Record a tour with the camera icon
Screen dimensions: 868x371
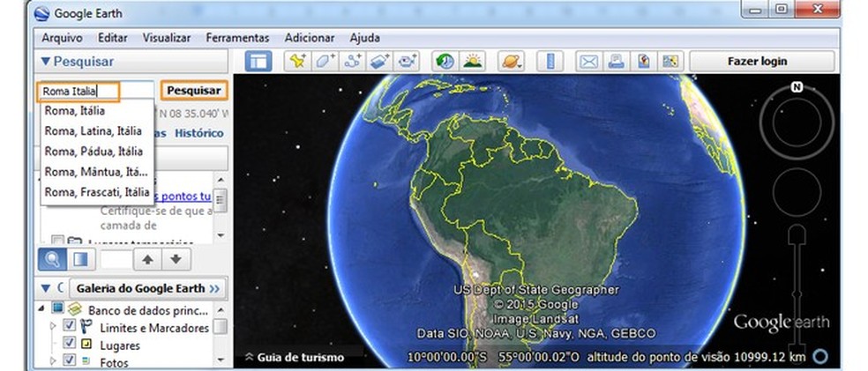click(x=407, y=62)
